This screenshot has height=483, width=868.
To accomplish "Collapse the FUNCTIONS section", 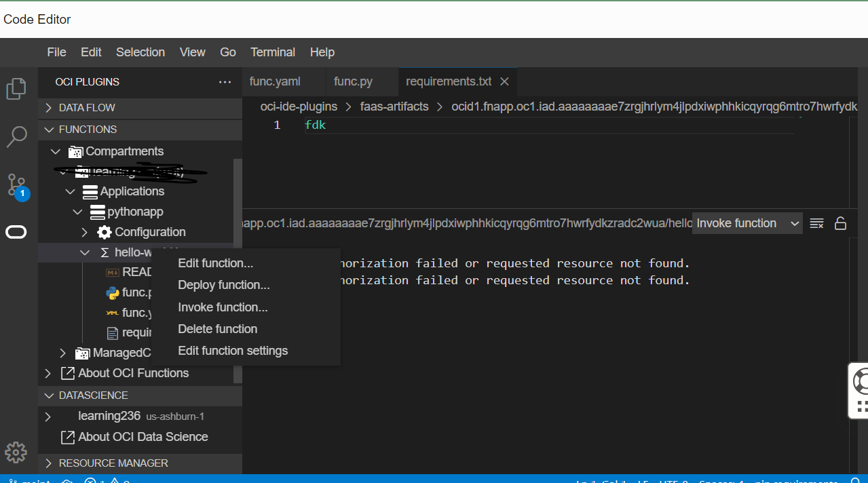I will click(48, 130).
